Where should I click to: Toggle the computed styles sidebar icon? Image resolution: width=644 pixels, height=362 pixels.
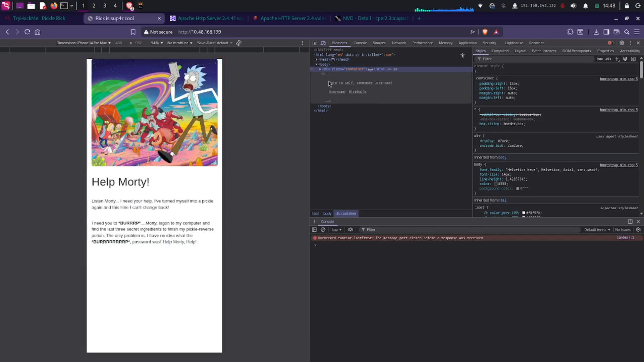633,59
